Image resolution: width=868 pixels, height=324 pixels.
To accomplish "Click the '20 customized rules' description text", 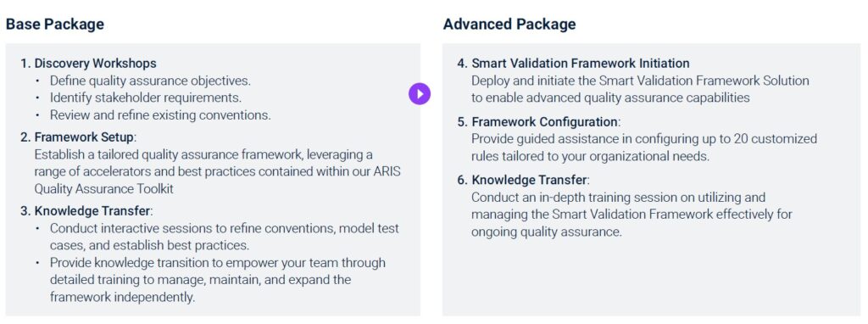I will [644, 148].
